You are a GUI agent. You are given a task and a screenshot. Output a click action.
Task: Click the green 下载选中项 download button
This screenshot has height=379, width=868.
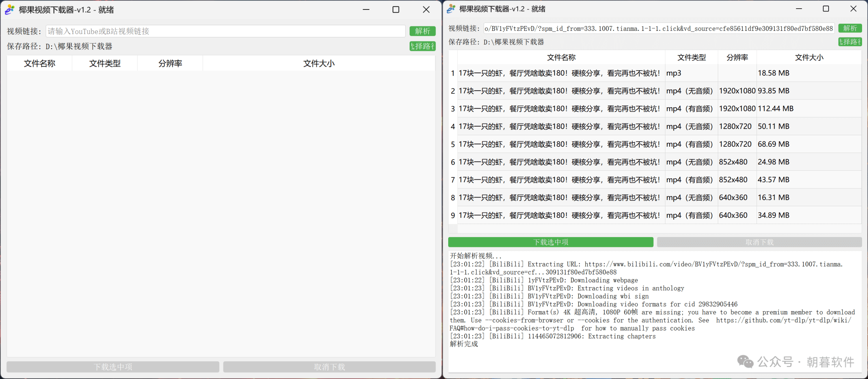pyautogui.click(x=550, y=242)
